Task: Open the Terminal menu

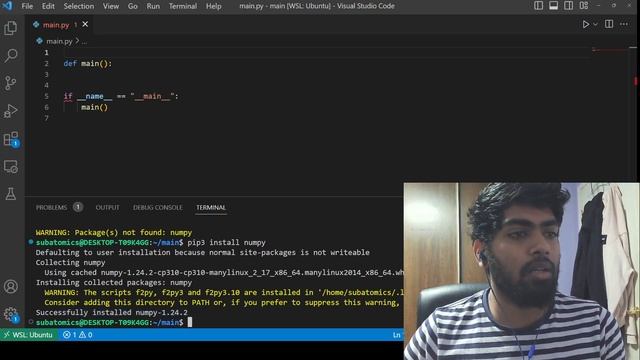Action: click(x=183, y=6)
